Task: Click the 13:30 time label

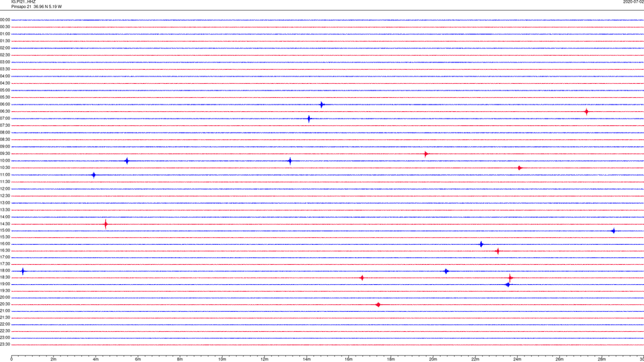Action: coord(5,210)
